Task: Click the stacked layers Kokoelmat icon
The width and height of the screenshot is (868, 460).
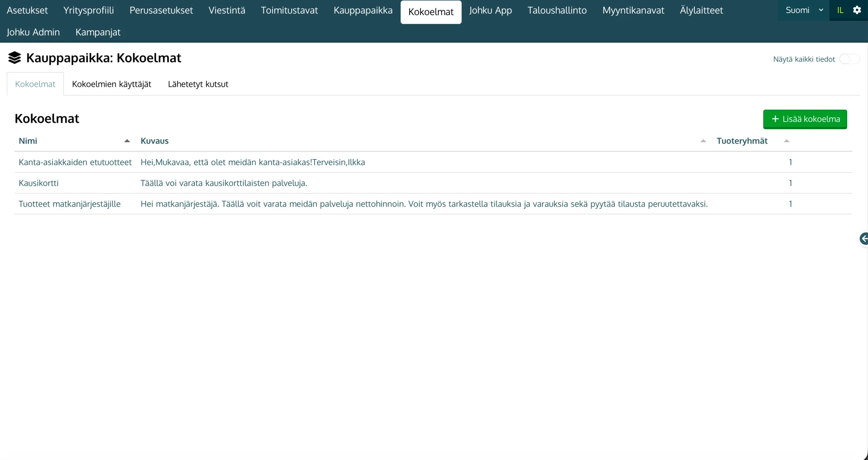Action: click(14, 58)
